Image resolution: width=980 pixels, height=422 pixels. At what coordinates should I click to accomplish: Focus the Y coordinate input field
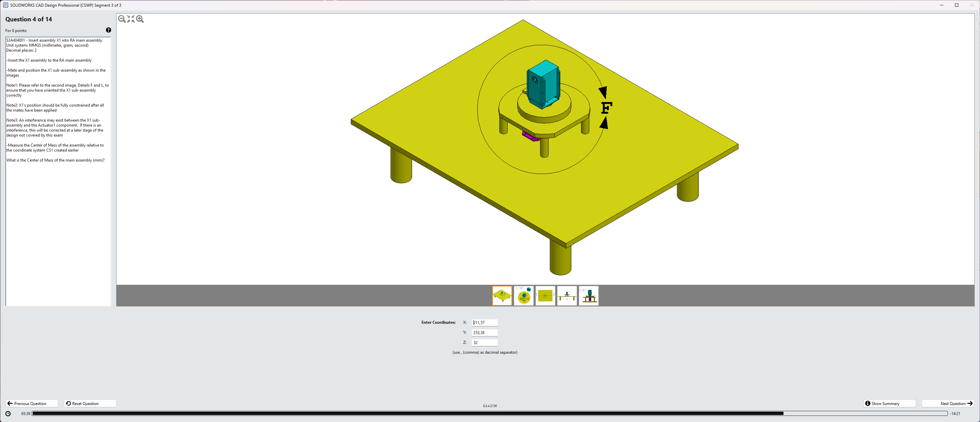pos(484,333)
